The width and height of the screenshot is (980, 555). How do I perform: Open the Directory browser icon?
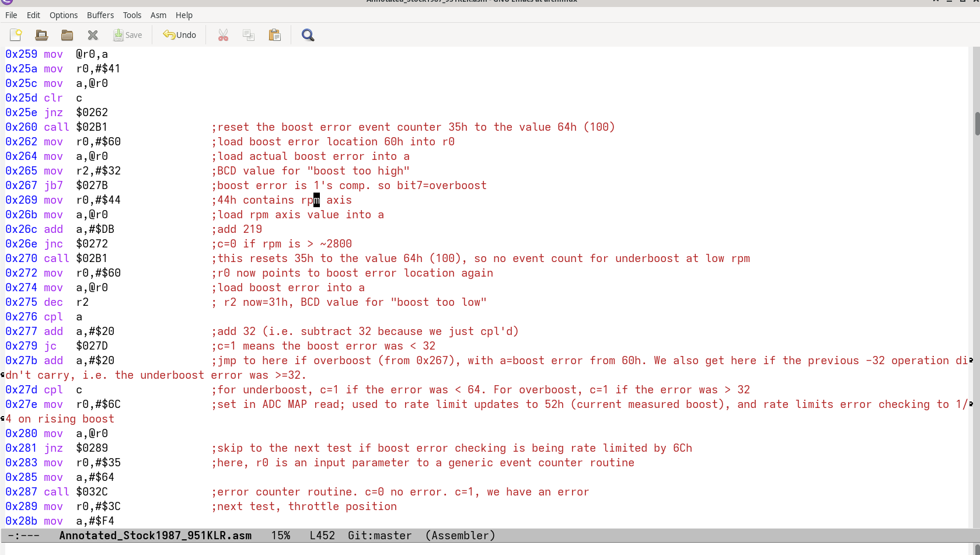click(x=67, y=35)
